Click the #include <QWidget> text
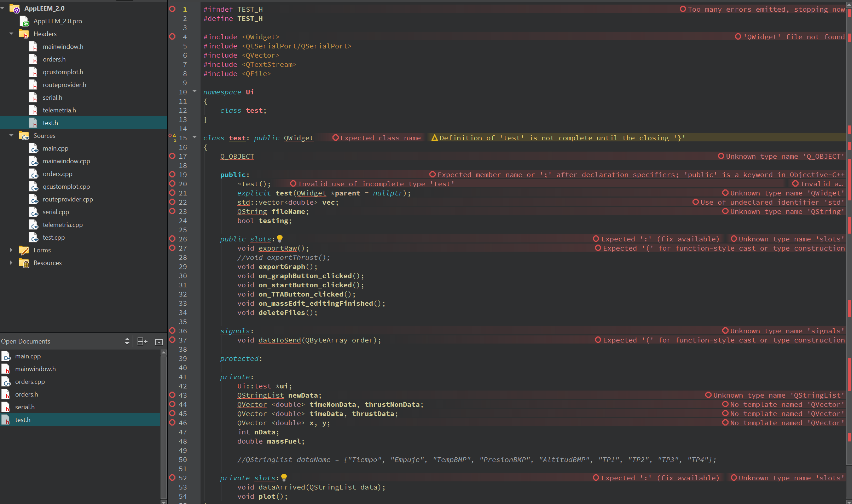 pyautogui.click(x=241, y=37)
